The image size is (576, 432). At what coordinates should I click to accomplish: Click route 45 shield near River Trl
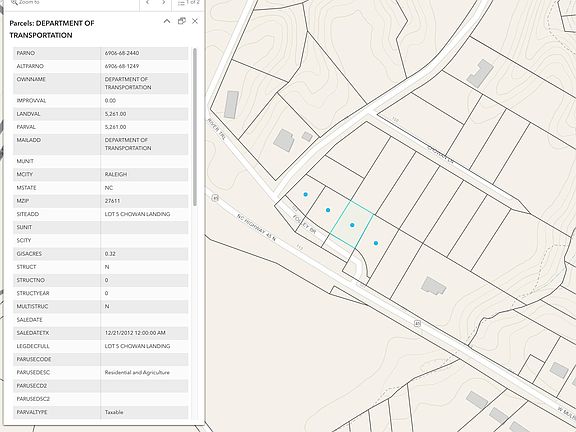tap(215, 198)
